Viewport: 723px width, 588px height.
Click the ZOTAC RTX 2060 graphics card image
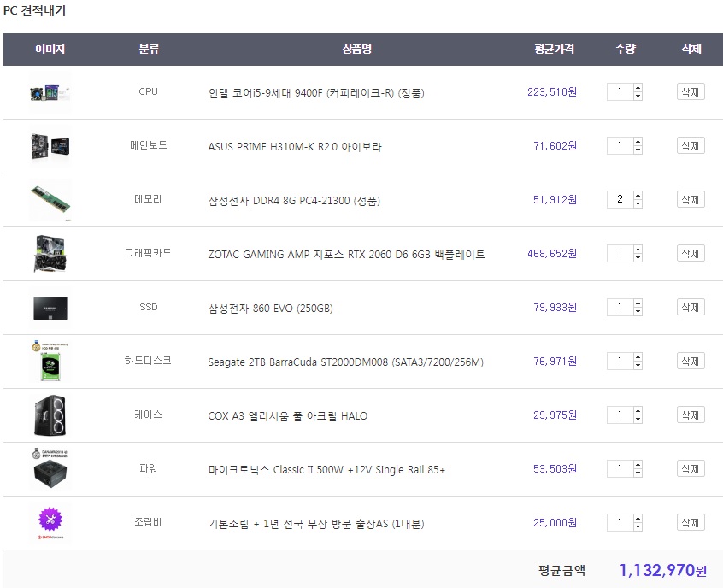pyautogui.click(x=50, y=254)
